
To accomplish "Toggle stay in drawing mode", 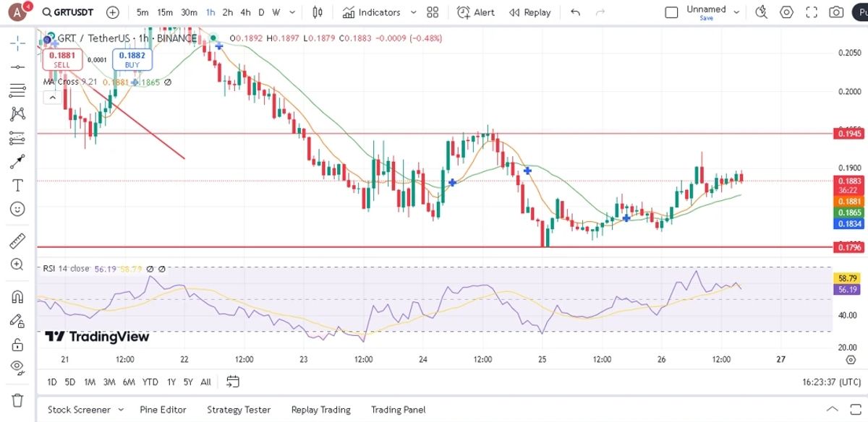I will [17, 321].
